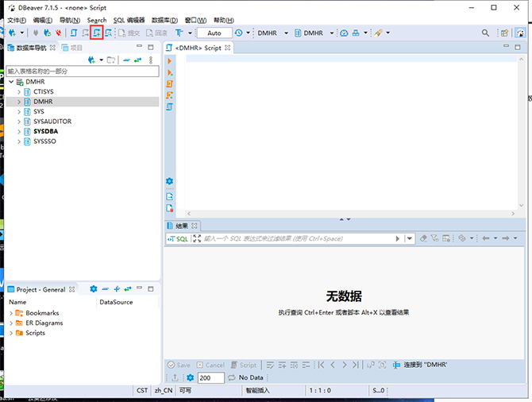Select the 结果 results tab
This screenshot has height=402, width=532.
[x=182, y=226]
